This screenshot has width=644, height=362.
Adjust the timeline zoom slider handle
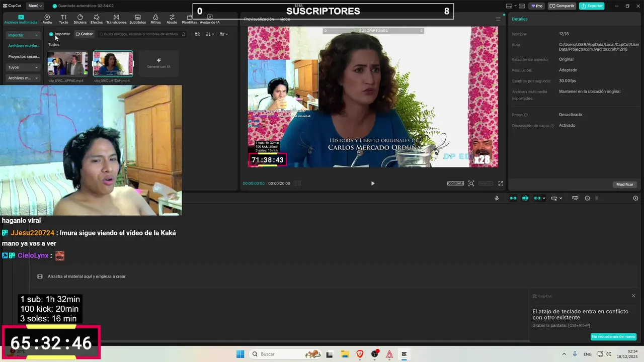click(x=597, y=198)
